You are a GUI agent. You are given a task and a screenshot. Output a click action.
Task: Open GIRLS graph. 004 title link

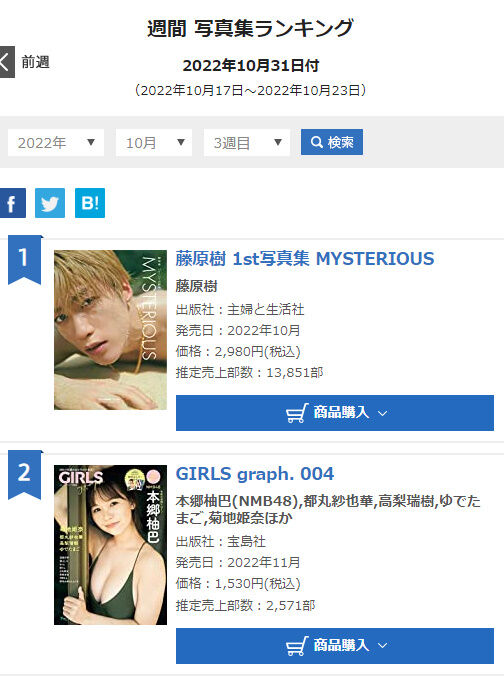pos(255,474)
